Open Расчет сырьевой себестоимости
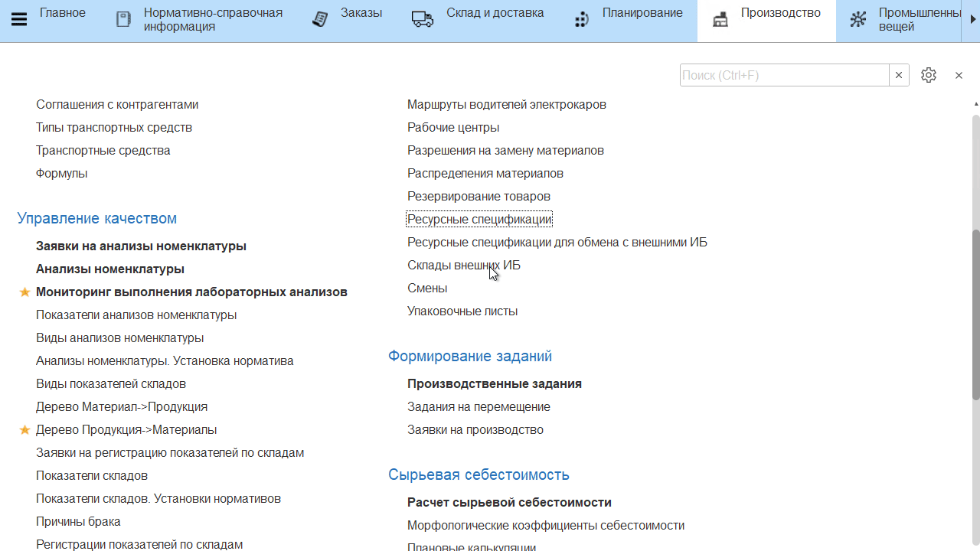This screenshot has width=980, height=551. pyautogui.click(x=509, y=503)
